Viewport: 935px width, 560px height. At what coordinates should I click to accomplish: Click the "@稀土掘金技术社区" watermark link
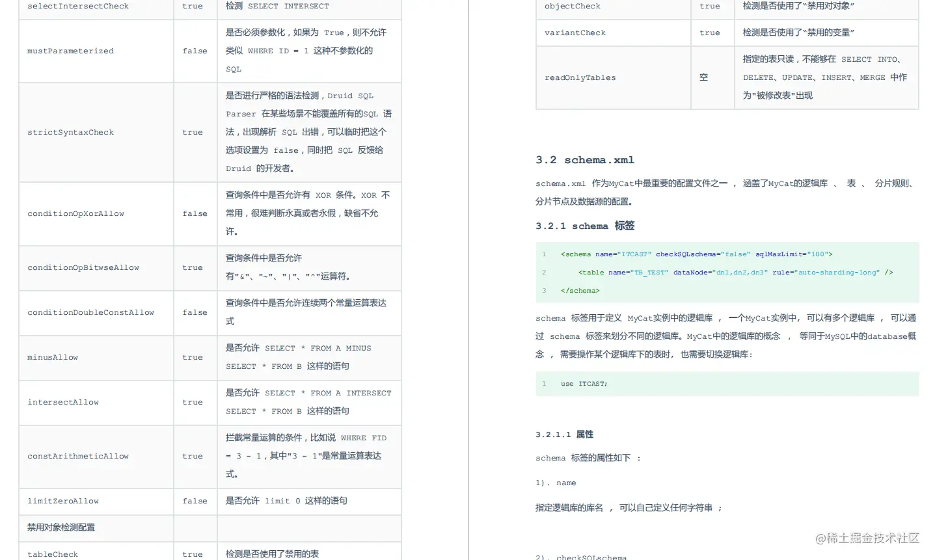pyautogui.click(x=866, y=539)
